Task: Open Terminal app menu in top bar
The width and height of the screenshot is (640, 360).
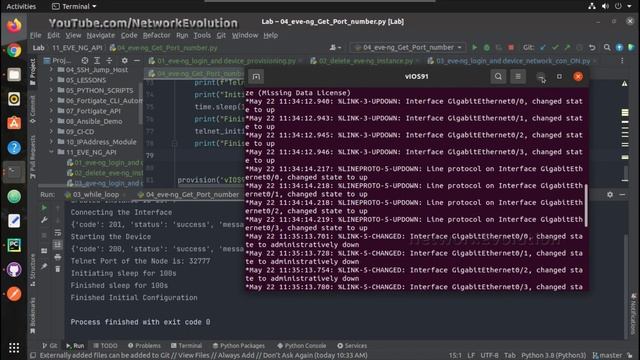Action: click(x=74, y=6)
